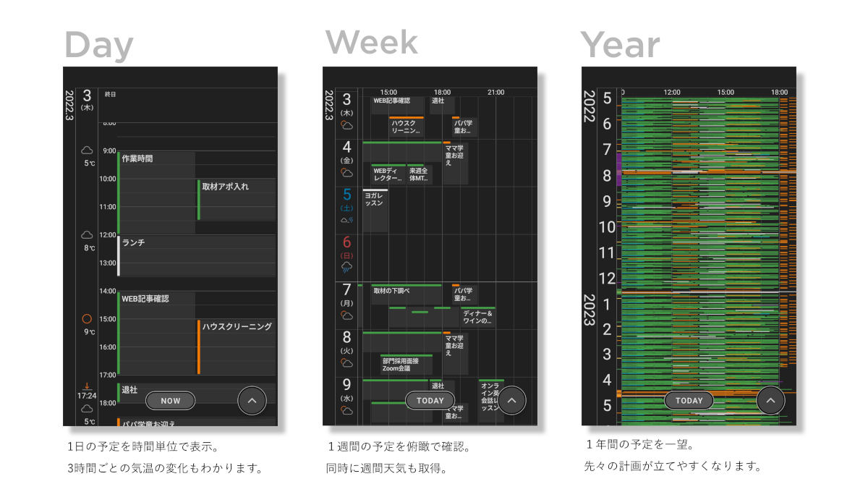This screenshot has height=492, width=868.
Task: Open the ママ学童お迎え event on Friday 4
Action: pos(455,163)
